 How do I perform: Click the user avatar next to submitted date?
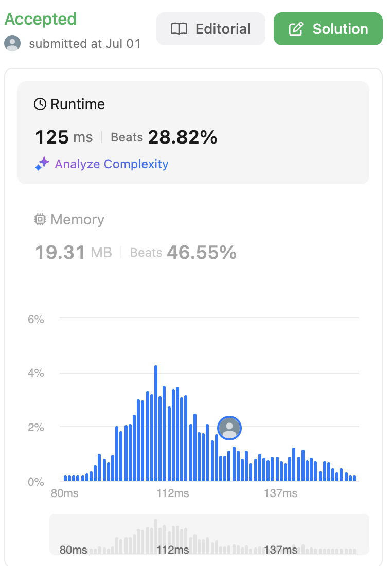tap(13, 43)
